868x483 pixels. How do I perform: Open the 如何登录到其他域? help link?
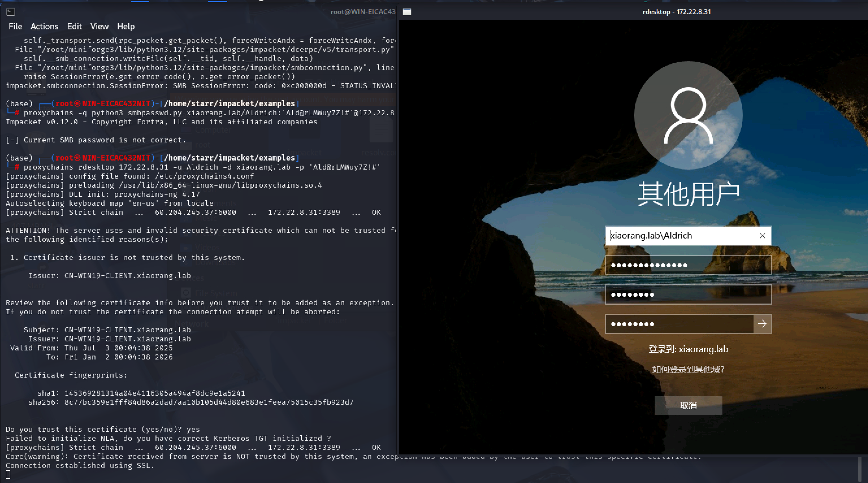coord(688,369)
